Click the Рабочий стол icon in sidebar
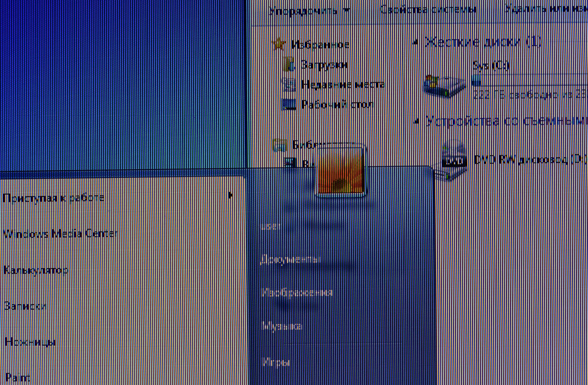The width and height of the screenshot is (588, 385). point(289,105)
